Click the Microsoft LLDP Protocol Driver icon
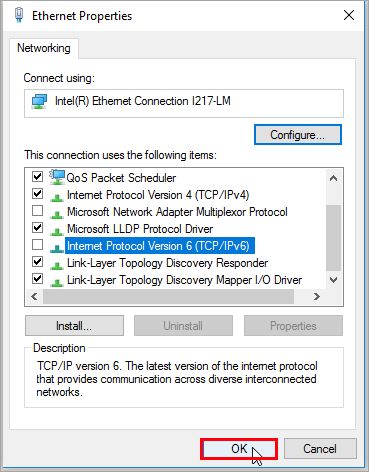 point(57,231)
